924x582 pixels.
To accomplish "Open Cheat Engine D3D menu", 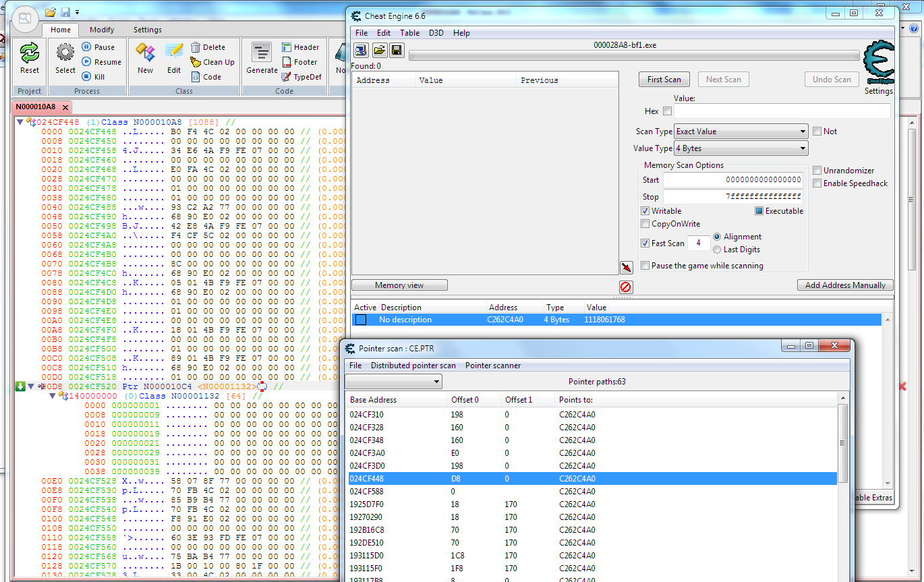I will click(x=436, y=33).
